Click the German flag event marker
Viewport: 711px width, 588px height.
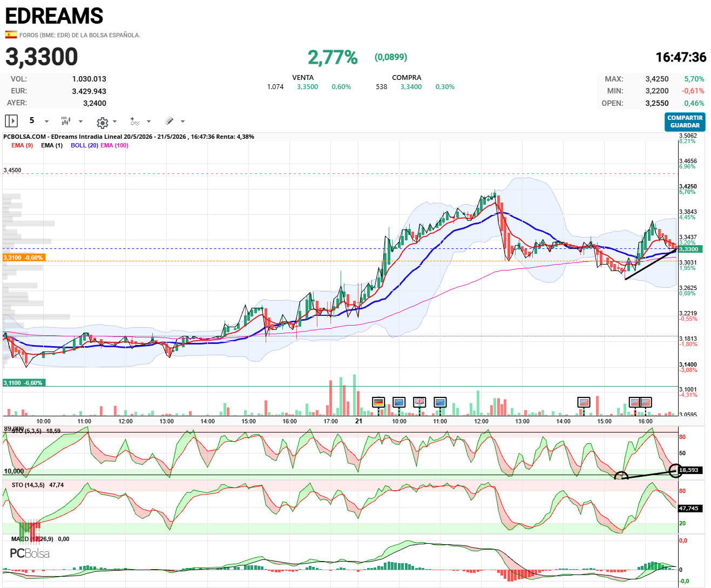pos(378,402)
